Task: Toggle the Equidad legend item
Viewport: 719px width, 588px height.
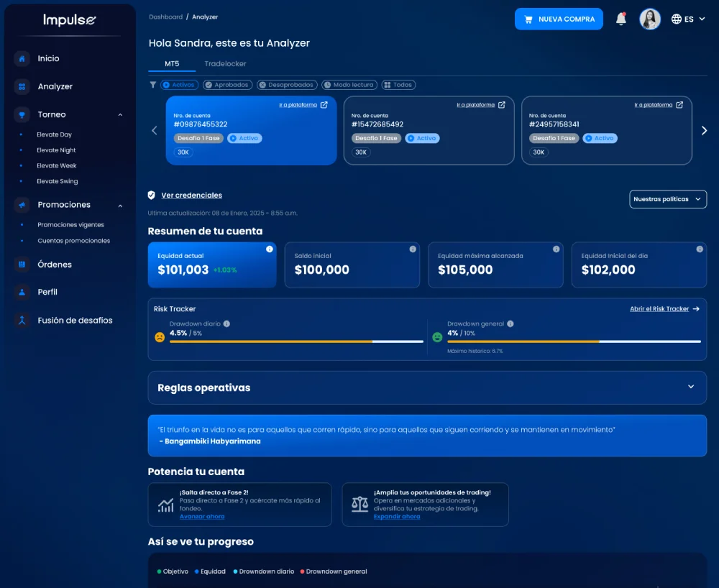Action: pyautogui.click(x=210, y=571)
